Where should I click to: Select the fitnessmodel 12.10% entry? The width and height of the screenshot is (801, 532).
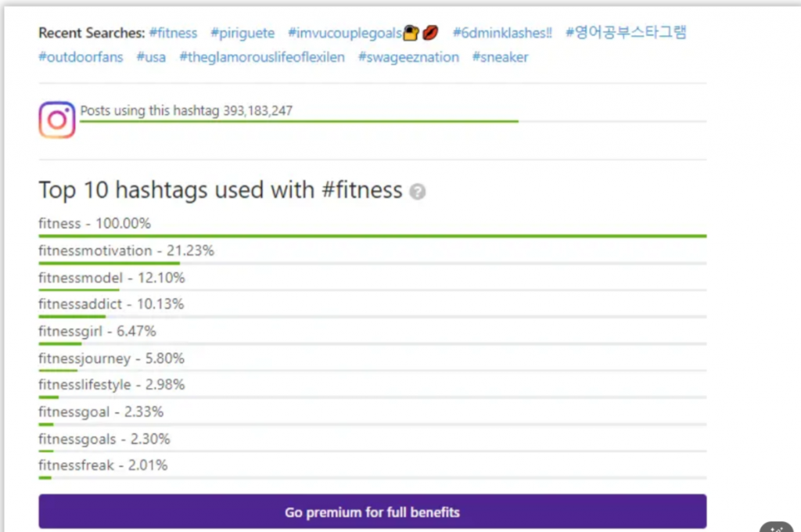point(111,278)
